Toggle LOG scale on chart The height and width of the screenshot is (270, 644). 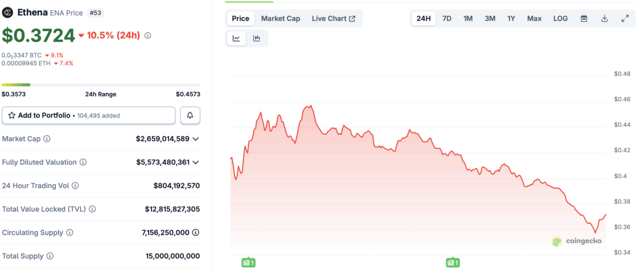click(x=560, y=19)
